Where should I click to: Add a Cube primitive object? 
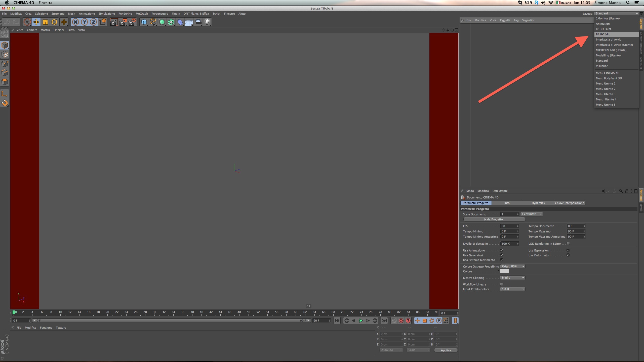pyautogui.click(x=144, y=22)
